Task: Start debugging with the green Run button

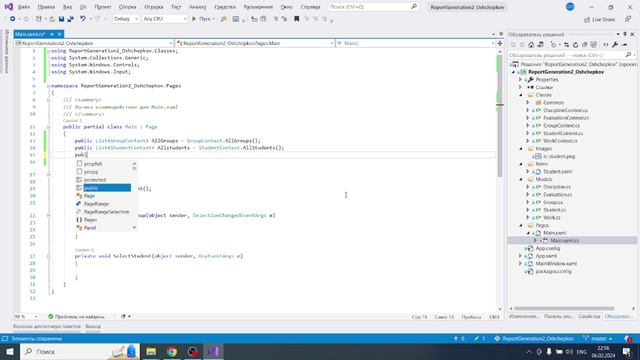Action: pos(203,19)
